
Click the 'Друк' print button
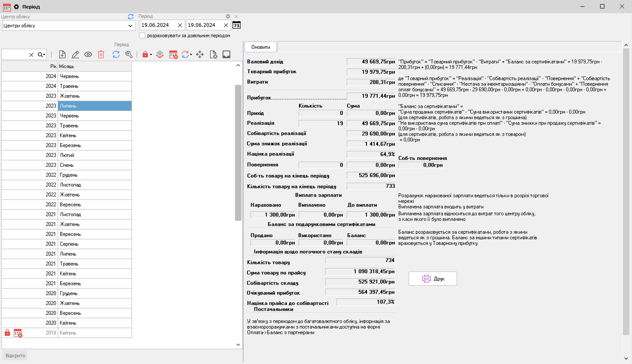tap(433, 279)
